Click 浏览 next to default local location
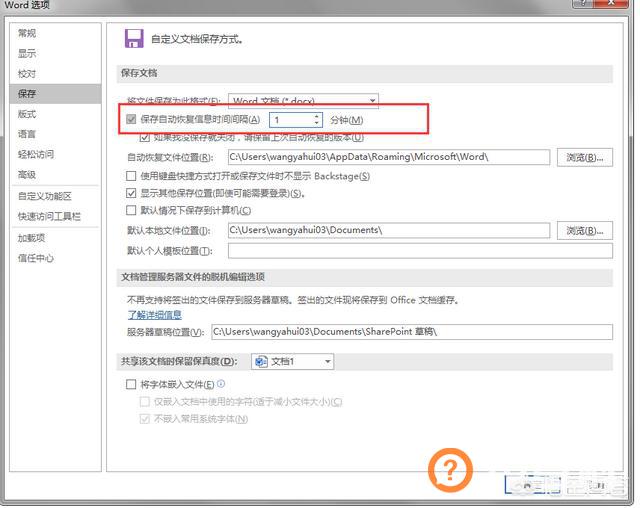This screenshot has width=640, height=508. (584, 231)
